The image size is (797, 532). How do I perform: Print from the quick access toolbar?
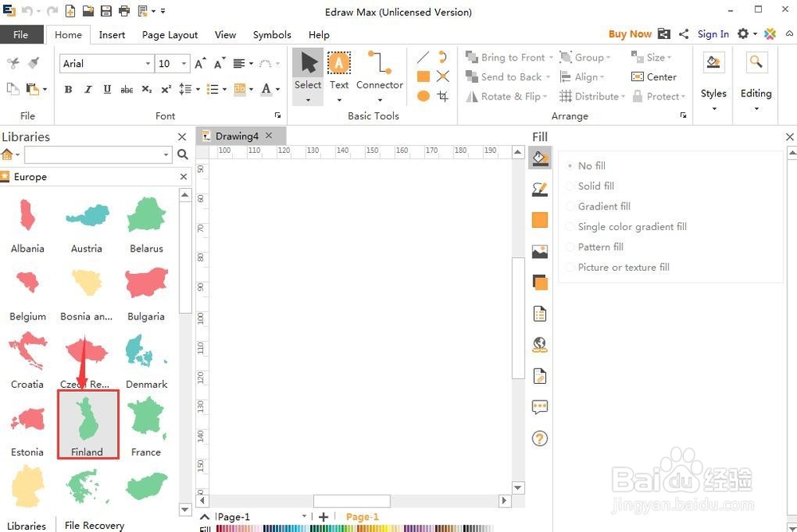[124, 10]
